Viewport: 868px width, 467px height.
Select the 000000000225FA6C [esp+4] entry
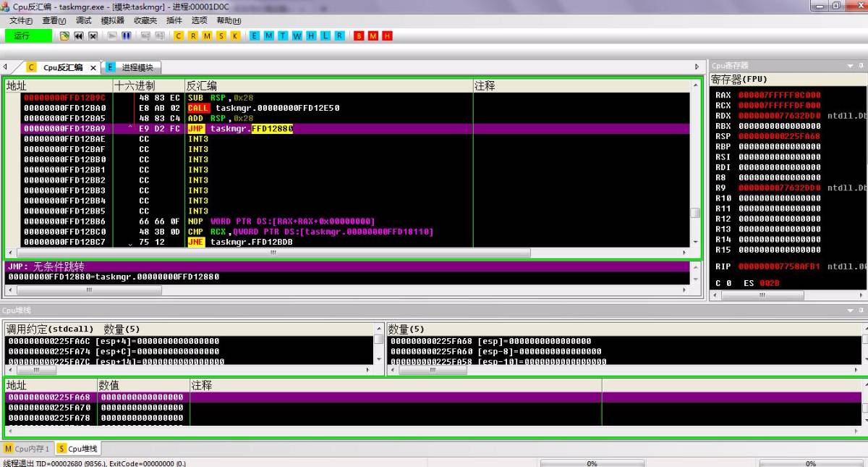pos(190,341)
